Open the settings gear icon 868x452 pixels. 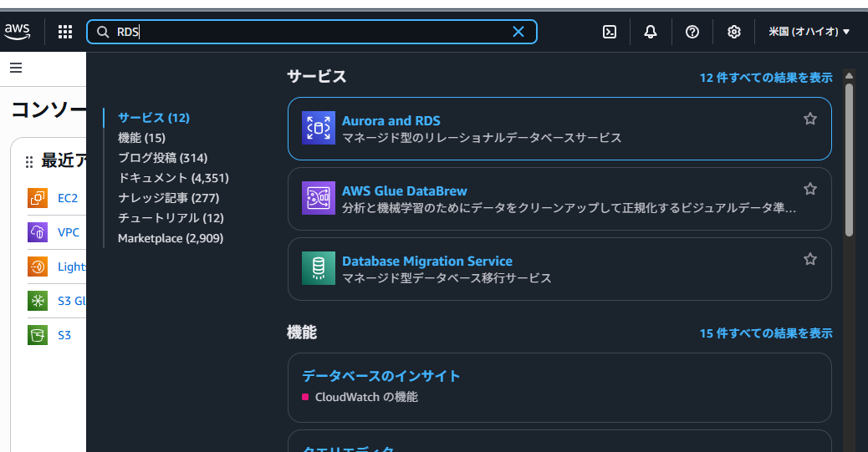tap(733, 32)
